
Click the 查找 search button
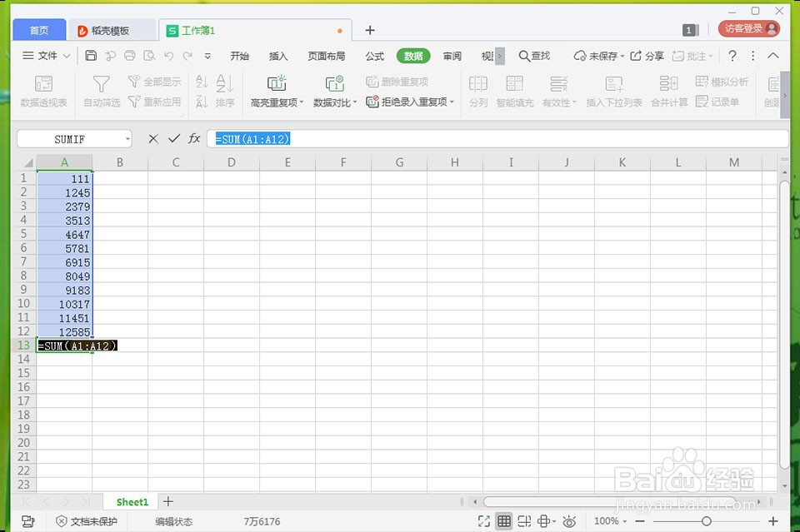[534, 56]
